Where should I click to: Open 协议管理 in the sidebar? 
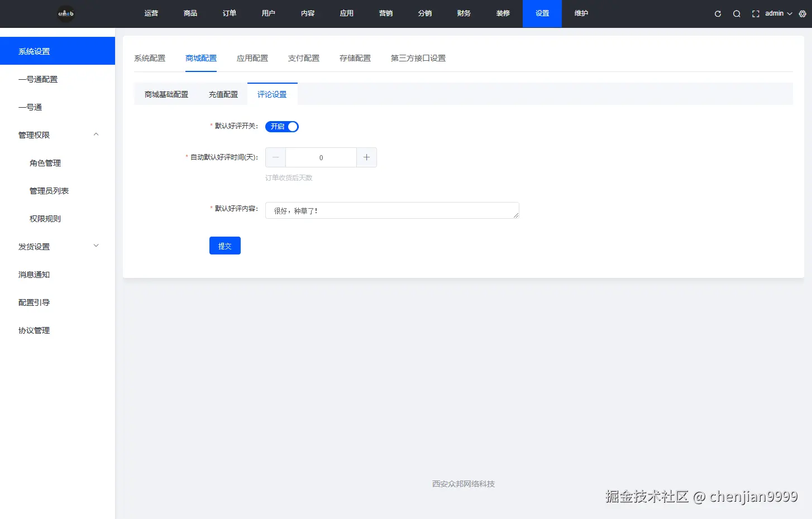(x=58, y=330)
